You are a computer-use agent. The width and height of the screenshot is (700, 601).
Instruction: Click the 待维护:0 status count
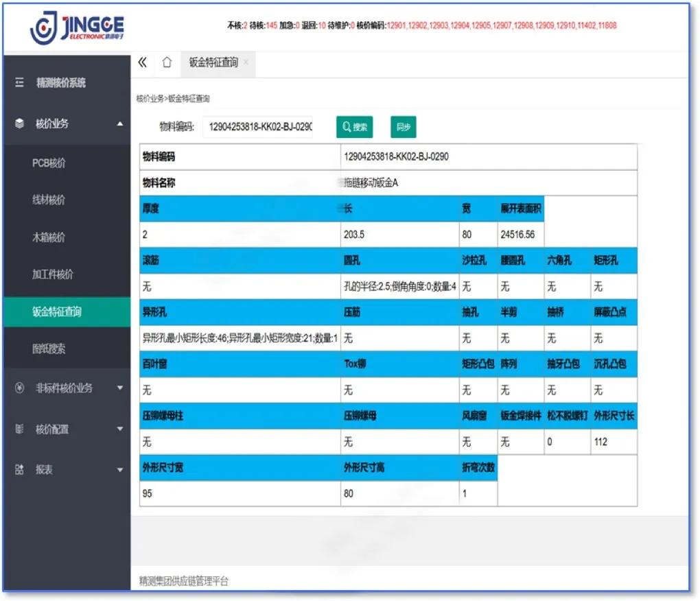[341, 25]
